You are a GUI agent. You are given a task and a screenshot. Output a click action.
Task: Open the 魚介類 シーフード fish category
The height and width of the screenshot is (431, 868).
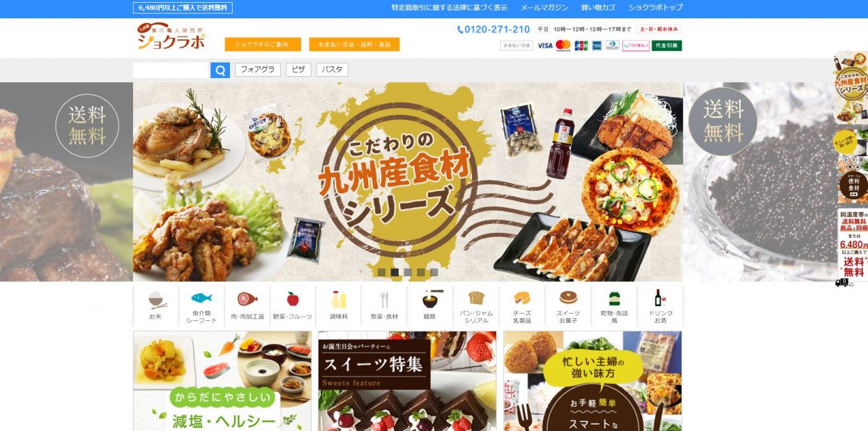(x=201, y=306)
